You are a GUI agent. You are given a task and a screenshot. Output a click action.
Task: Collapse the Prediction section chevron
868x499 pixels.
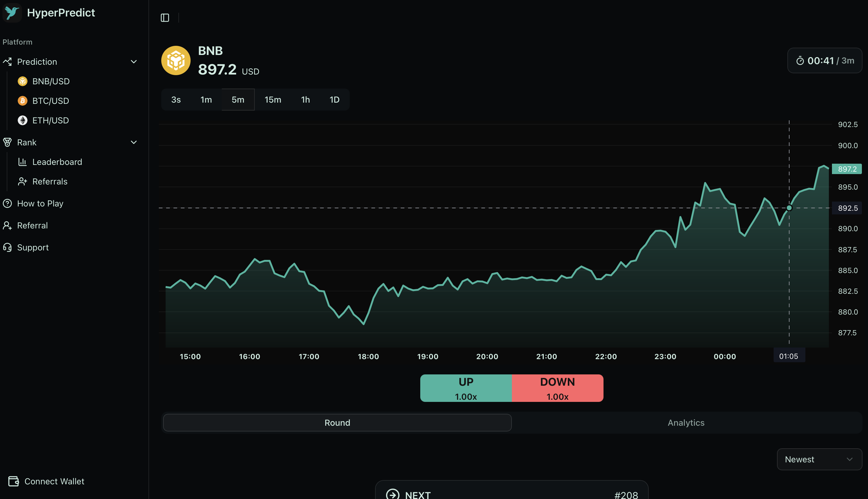click(134, 62)
